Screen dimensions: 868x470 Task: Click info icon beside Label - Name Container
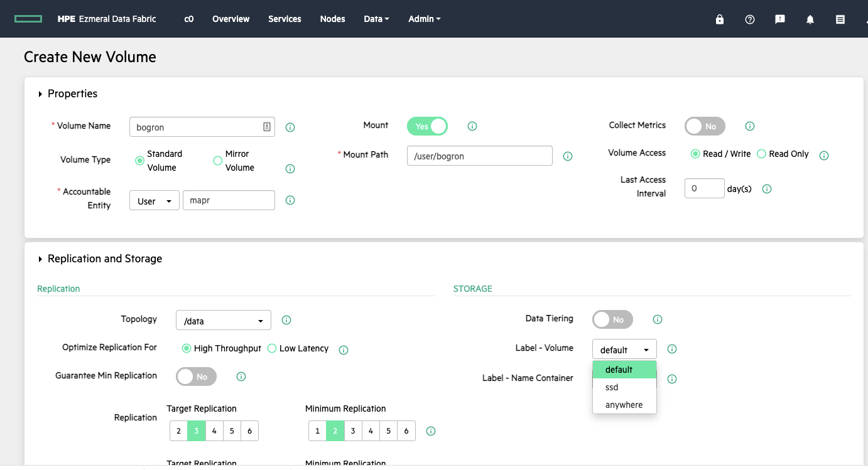coord(671,379)
